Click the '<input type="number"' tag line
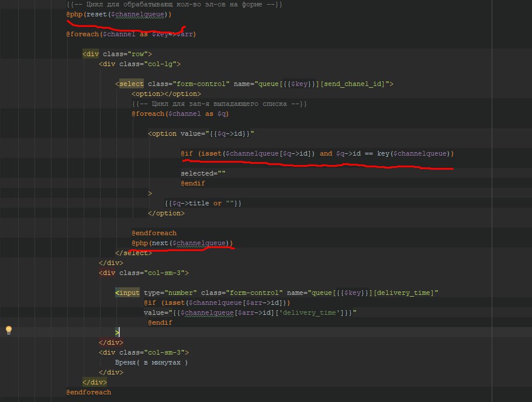532x402 pixels. (277, 293)
